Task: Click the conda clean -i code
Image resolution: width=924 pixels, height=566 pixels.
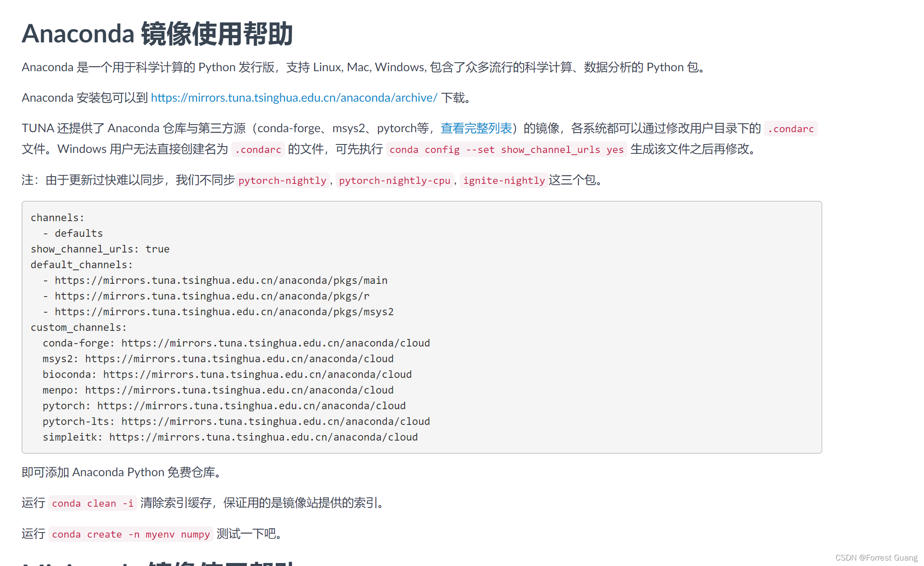Action: [x=93, y=503]
